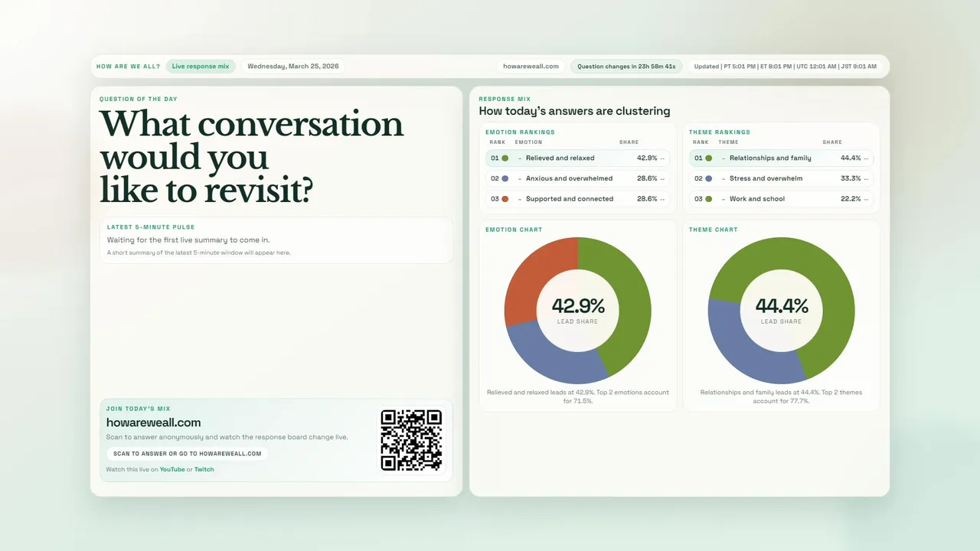Click the Updated time zones pill
980x551 pixels.
click(786, 67)
